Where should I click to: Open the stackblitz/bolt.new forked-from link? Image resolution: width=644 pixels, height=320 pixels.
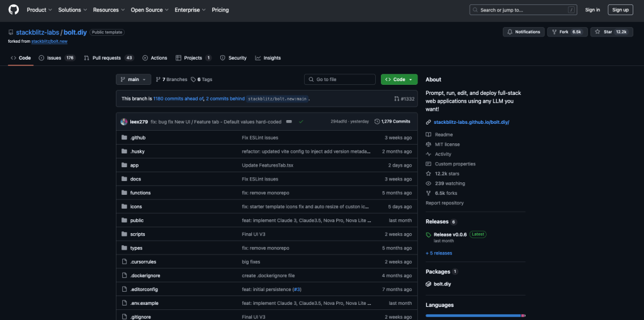tap(50, 41)
